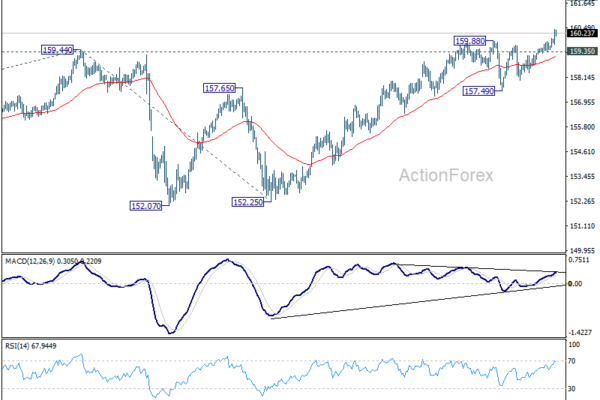Click the RSI oversold level 30
The height and width of the screenshot is (400, 600).
click(573, 389)
